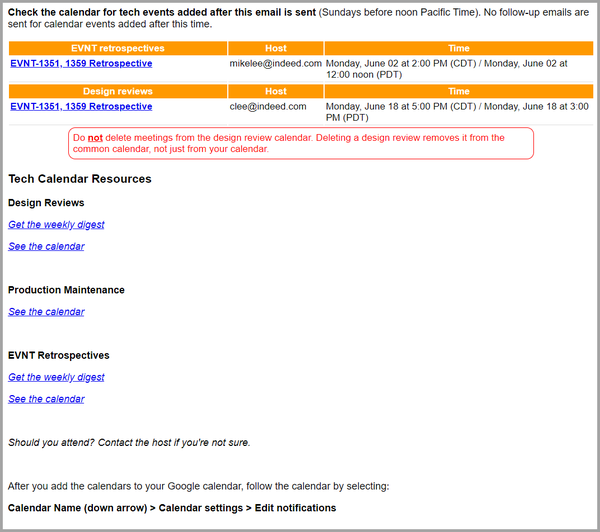This screenshot has width=600, height=532.
Task: See the Production Maintenance calendar
Action: point(46,312)
